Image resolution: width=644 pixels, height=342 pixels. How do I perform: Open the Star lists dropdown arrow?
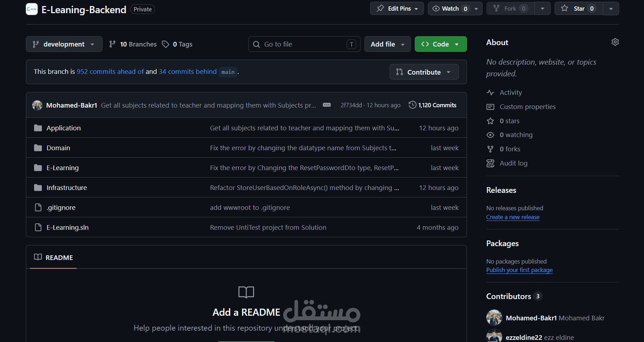611,9
